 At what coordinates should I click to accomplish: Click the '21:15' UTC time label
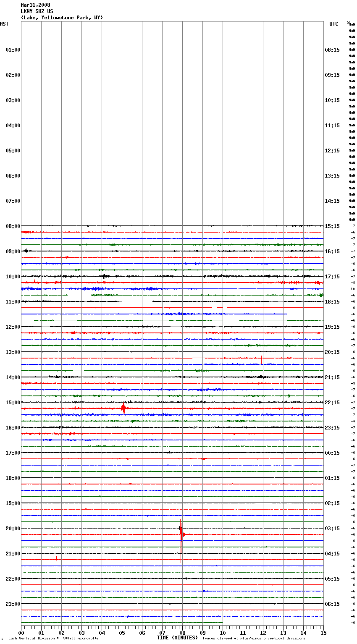(x=332, y=377)
